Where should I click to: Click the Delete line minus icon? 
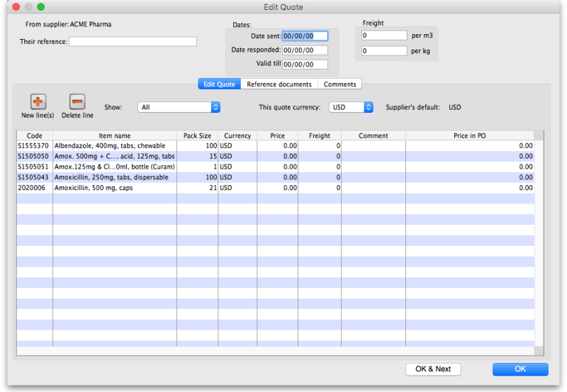tap(77, 101)
